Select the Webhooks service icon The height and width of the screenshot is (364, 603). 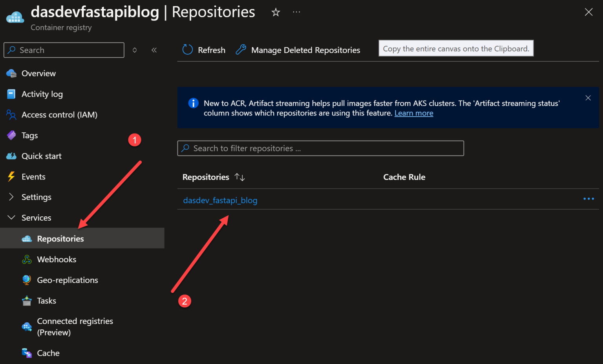click(x=26, y=259)
